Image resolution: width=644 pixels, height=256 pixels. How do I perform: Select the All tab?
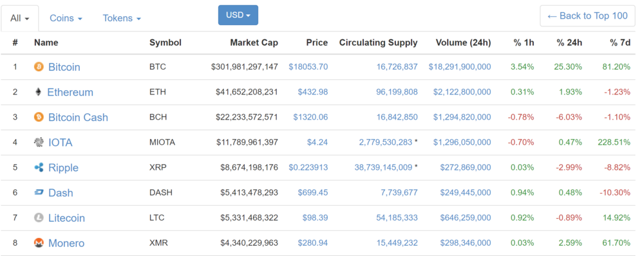[x=20, y=19]
